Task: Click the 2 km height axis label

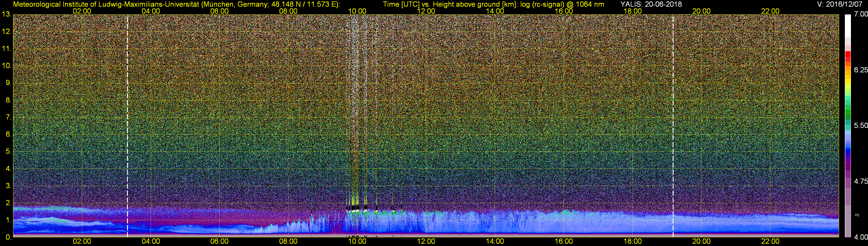Action: click(8, 203)
